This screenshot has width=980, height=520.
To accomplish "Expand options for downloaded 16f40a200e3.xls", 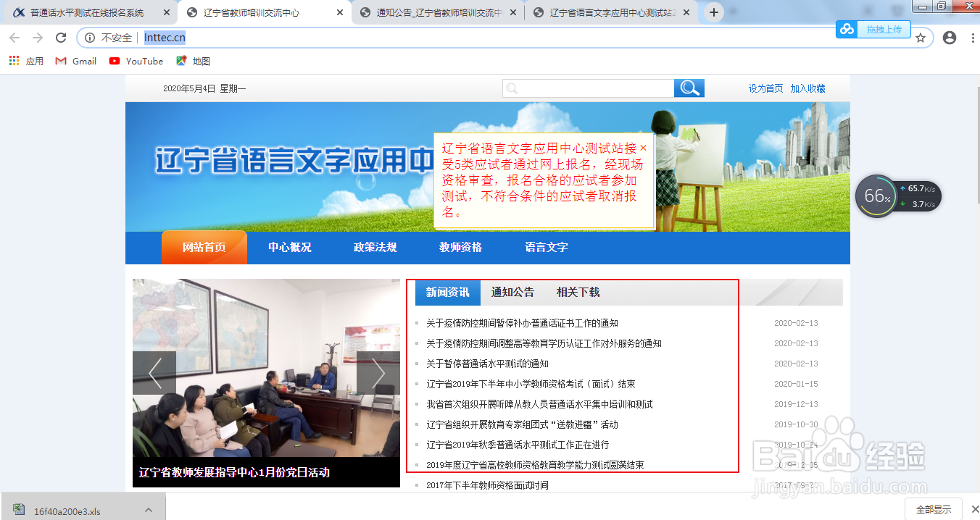I will [149, 510].
